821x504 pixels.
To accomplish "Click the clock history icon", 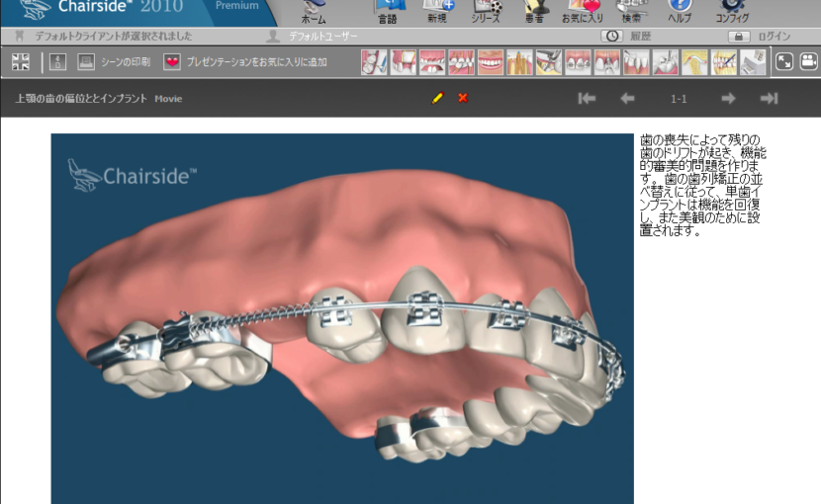I will point(611,37).
